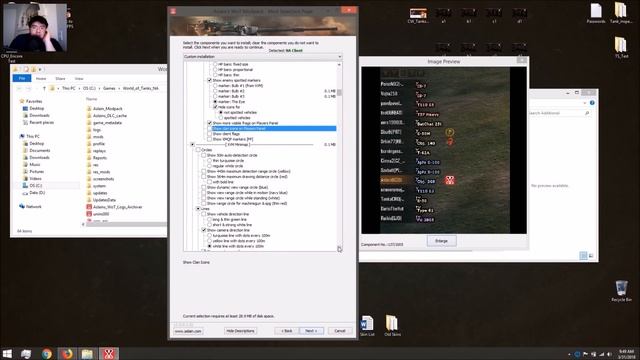
Task: Click Search field in background window
Action: (x=558, y=113)
